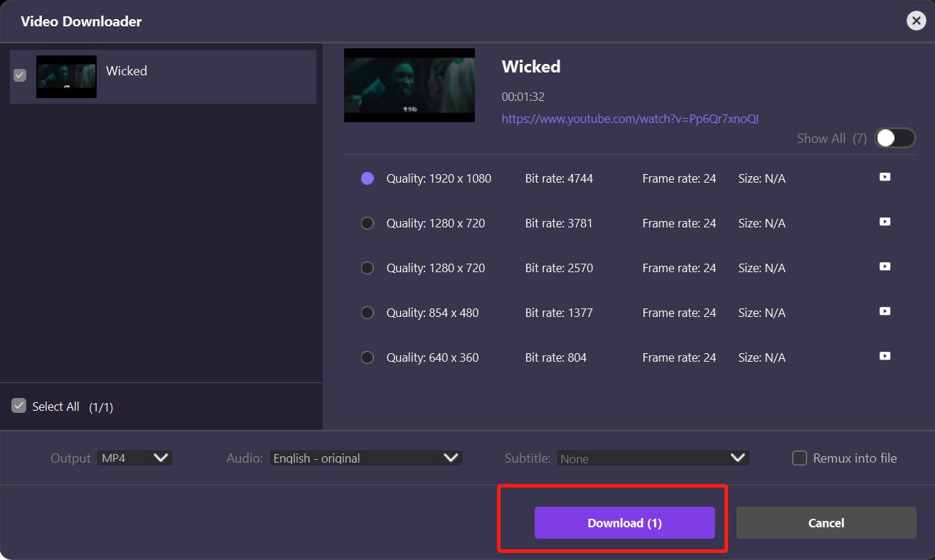Open the Wicked YouTube URL link
935x560 pixels.
point(630,119)
